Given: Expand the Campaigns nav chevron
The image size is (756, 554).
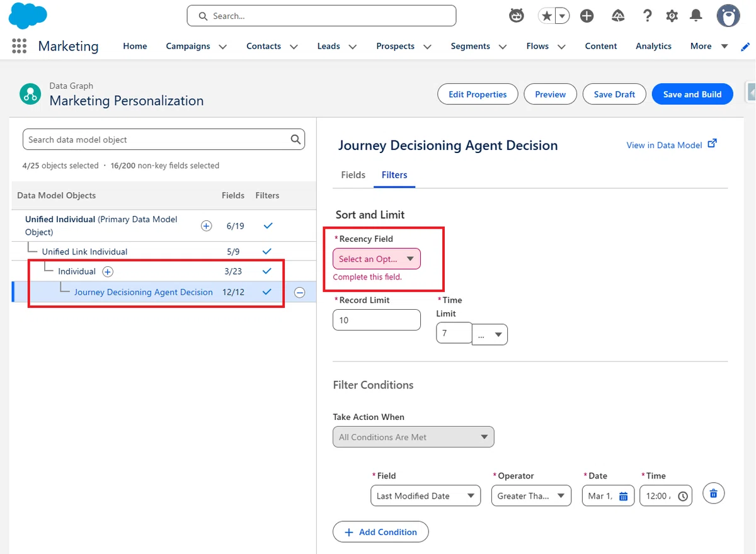Looking at the screenshot, I should pyautogui.click(x=222, y=47).
